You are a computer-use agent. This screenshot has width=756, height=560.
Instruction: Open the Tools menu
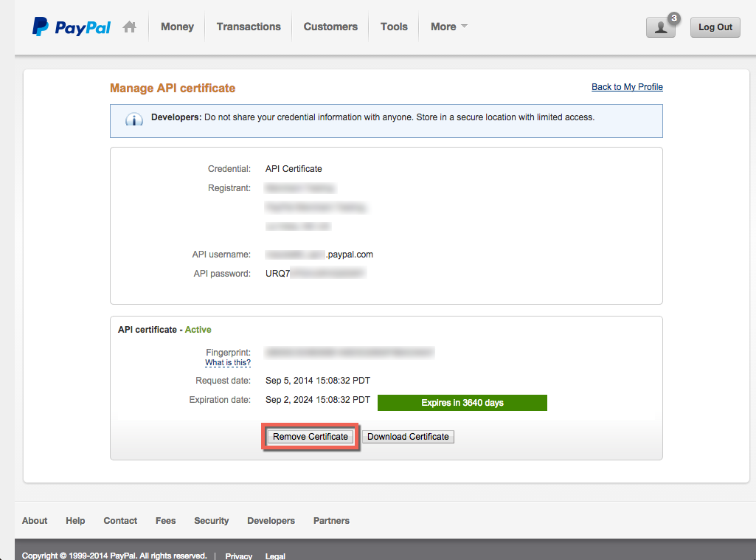pyautogui.click(x=394, y=27)
